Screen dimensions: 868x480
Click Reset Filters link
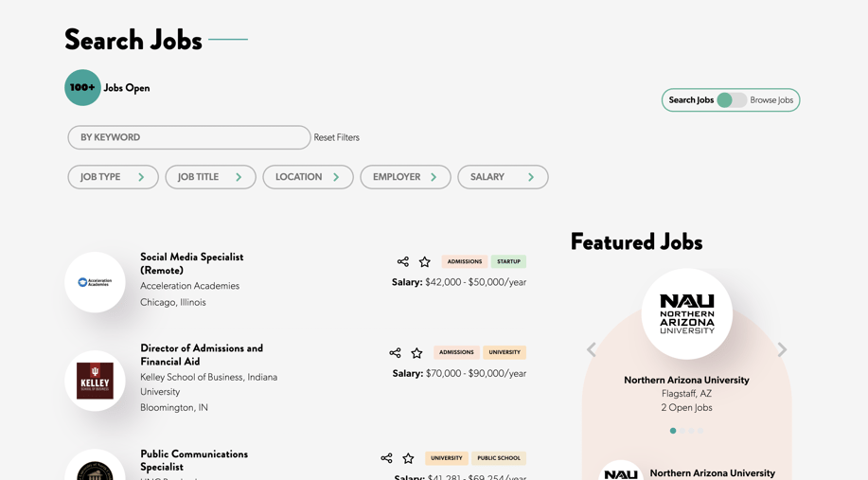coord(337,137)
